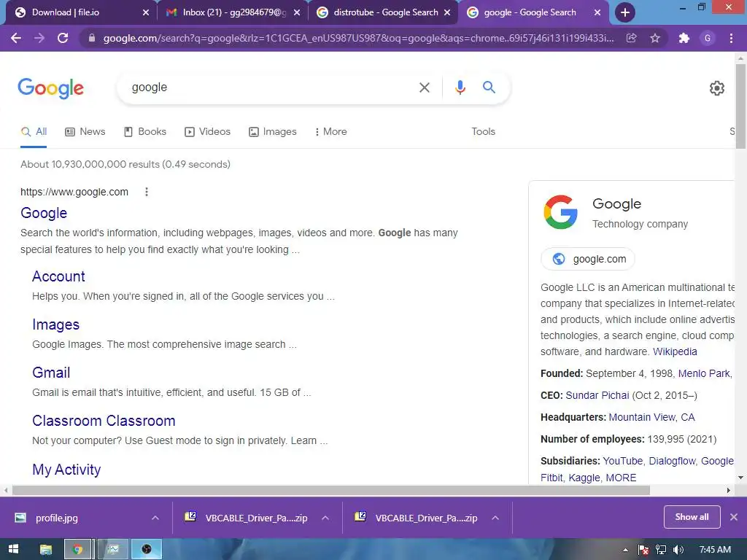Open the Gmail sitelink

point(51,373)
